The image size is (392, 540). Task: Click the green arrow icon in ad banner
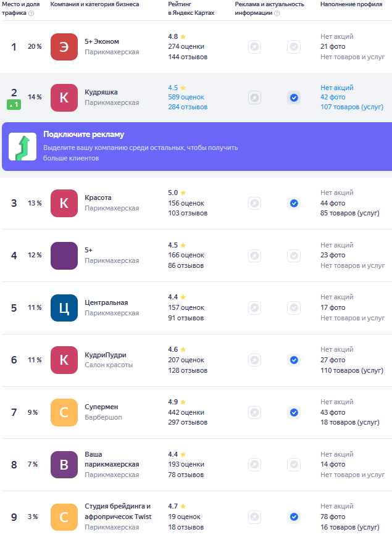click(22, 147)
